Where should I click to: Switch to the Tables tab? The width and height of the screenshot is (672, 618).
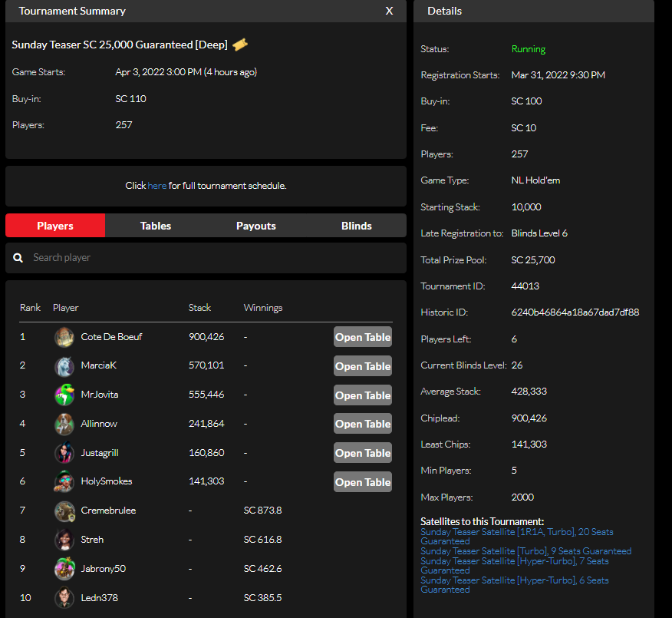pos(156,226)
